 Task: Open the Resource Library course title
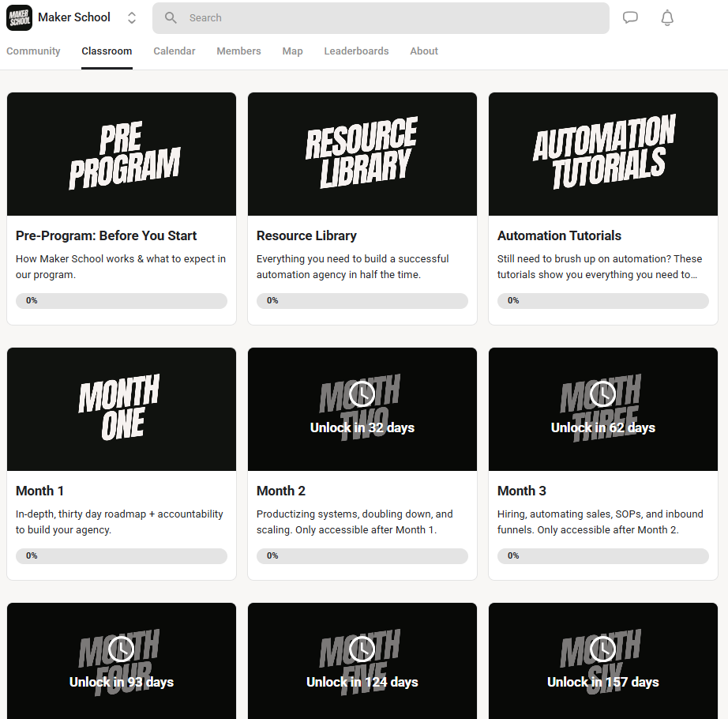pyautogui.click(x=306, y=235)
